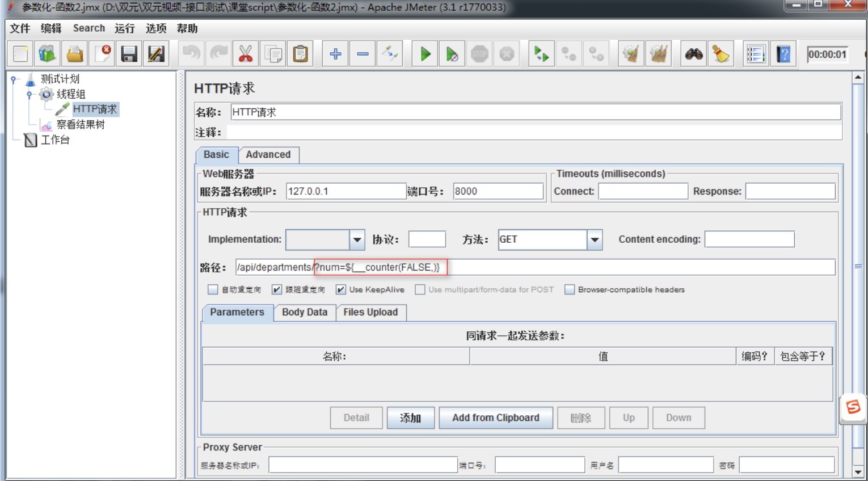Clear results with single broom icon
Viewport: 868px width, 481px height.
631,54
